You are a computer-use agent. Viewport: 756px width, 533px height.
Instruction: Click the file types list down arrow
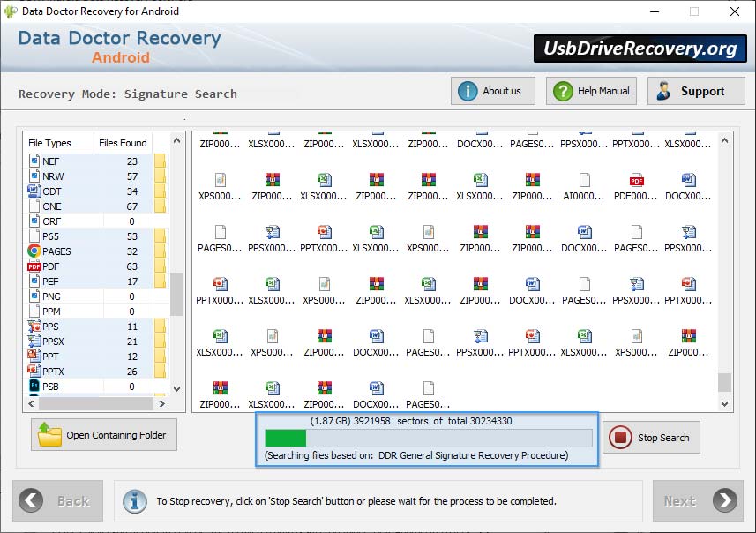tap(177, 389)
